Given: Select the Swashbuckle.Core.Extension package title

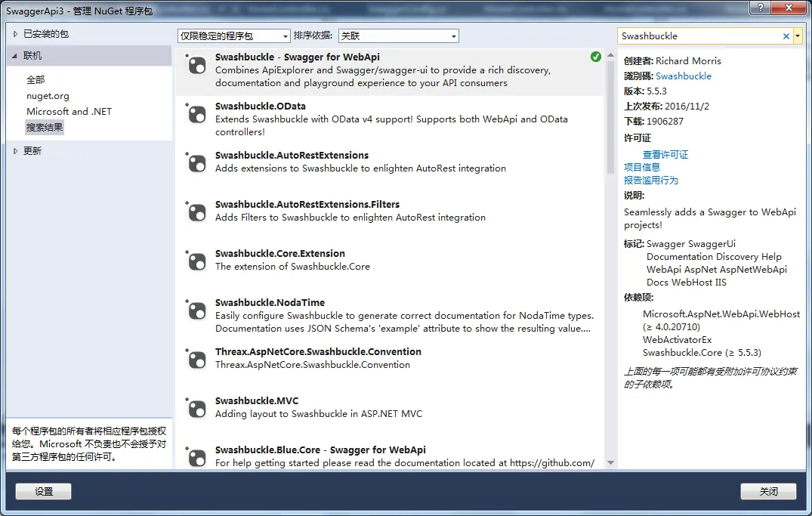Looking at the screenshot, I should tap(280, 253).
